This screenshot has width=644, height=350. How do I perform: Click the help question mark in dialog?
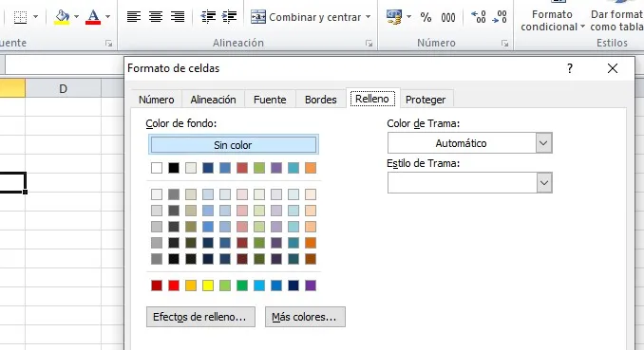click(x=570, y=68)
